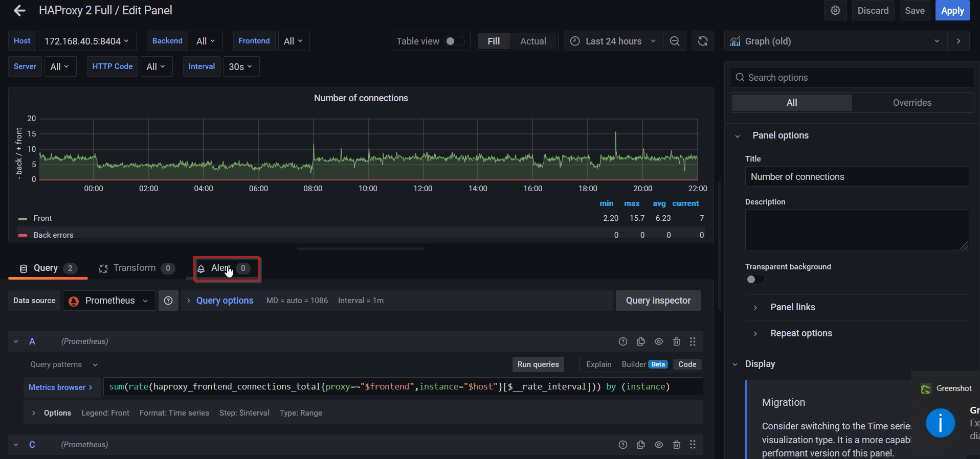Select Fill display mode
Screen dimensions: 980x459
coord(494,41)
